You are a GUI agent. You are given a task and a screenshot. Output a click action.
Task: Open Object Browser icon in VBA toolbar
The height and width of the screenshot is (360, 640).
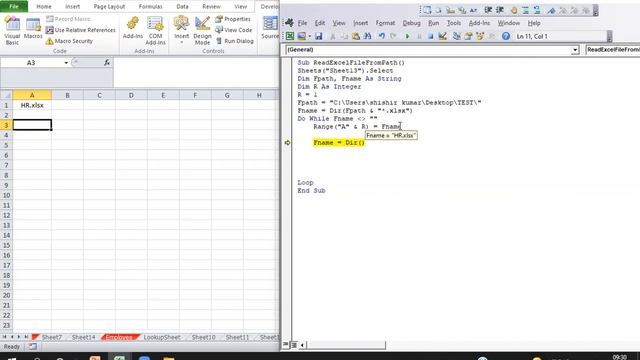[x=480, y=36]
